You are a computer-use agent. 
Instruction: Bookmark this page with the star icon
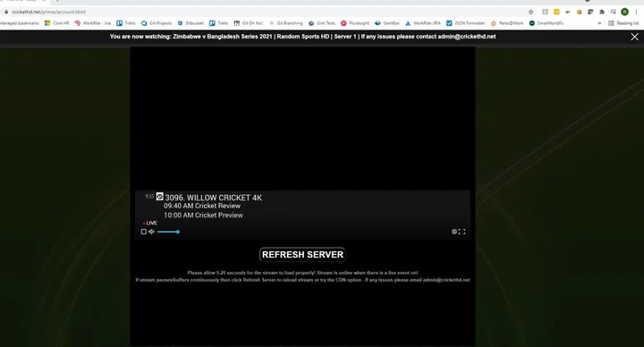tap(530, 12)
